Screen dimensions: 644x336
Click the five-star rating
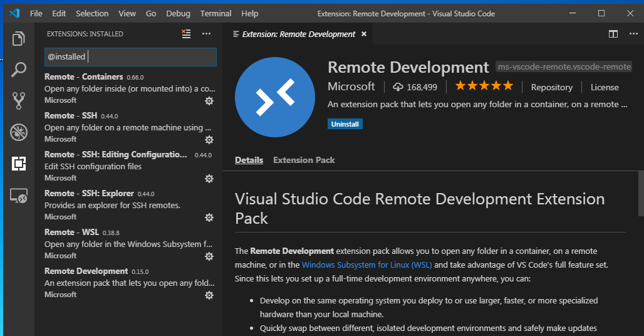[x=484, y=86]
